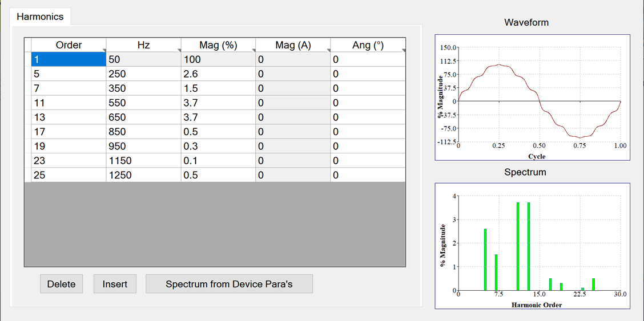Click the Mag (A) cell in 50 Hz row
Viewport: 644px width, 321px height.
(293, 59)
